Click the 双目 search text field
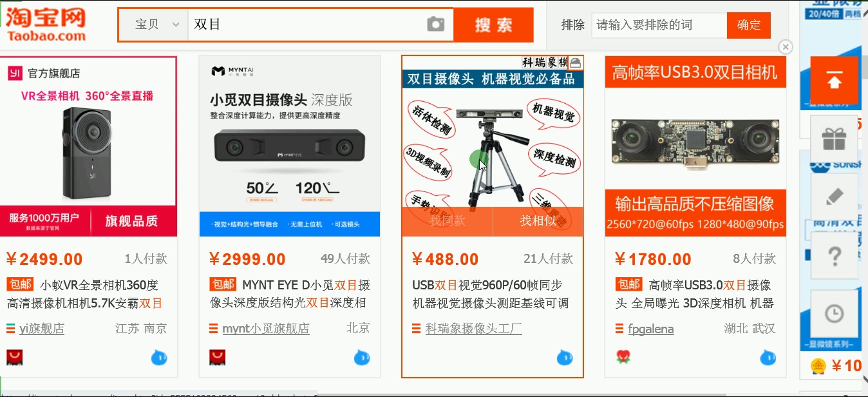Viewport: 868px width, 397px height. (x=306, y=24)
